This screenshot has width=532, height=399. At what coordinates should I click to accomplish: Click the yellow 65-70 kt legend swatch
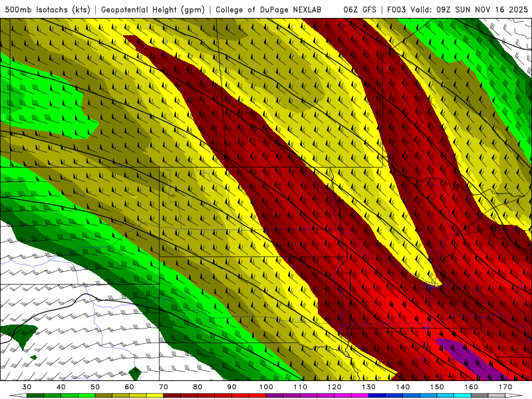click(155, 396)
